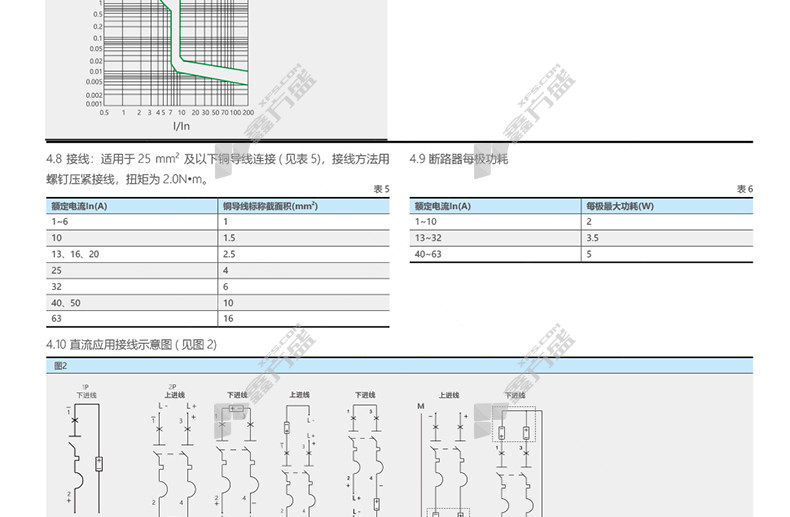Click the I/In axis label under chart
Image resolution: width=790 pixels, height=517 pixels.
coord(181,126)
